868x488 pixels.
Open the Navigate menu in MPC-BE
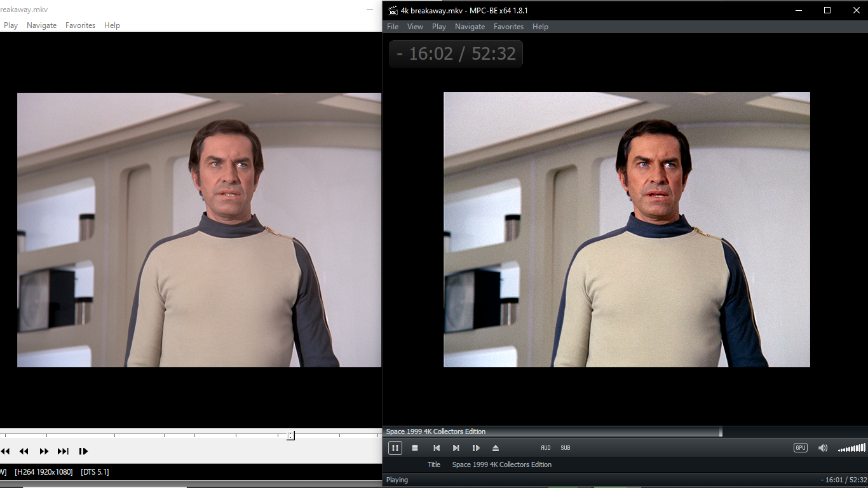click(x=470, y=27)
